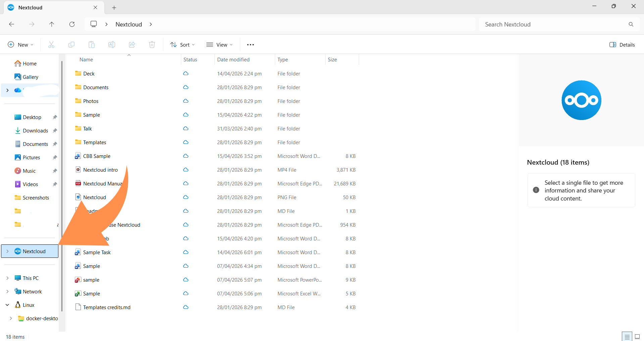Open chevron after Nextcloud in address bar
The height and width of the screenshot is (341, 644).
tap(151, 24)
